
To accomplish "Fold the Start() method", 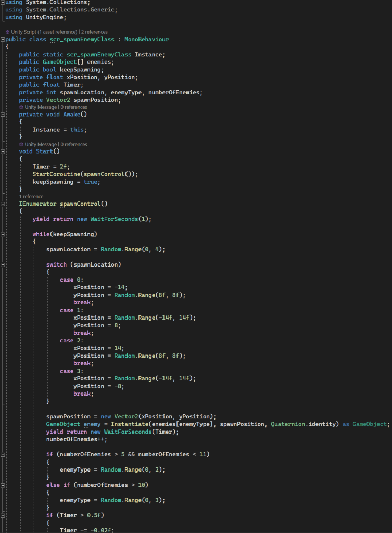I will point(3,151).
